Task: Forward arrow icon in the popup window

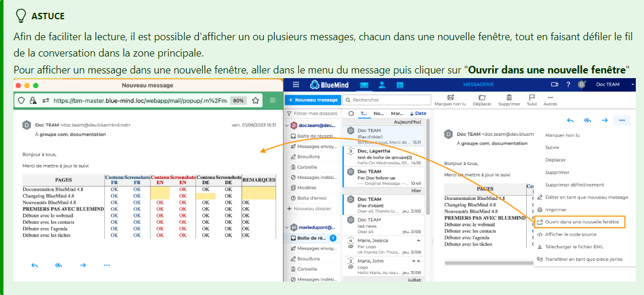Action: (83, 265)
